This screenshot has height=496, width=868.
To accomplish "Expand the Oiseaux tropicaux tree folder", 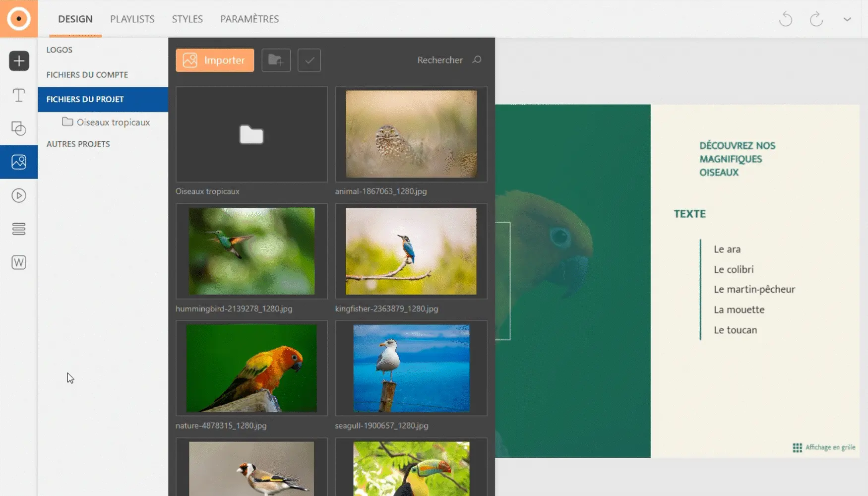I will [113, 122].
